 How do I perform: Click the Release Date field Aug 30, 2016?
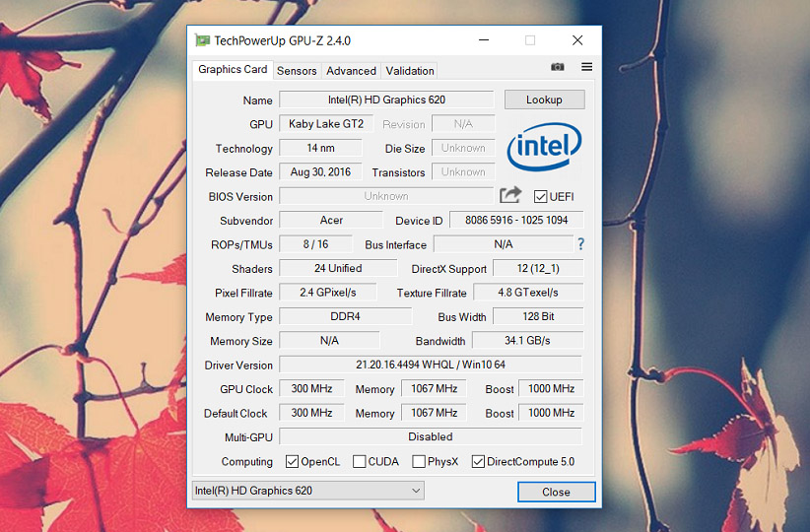coord(320,172)
